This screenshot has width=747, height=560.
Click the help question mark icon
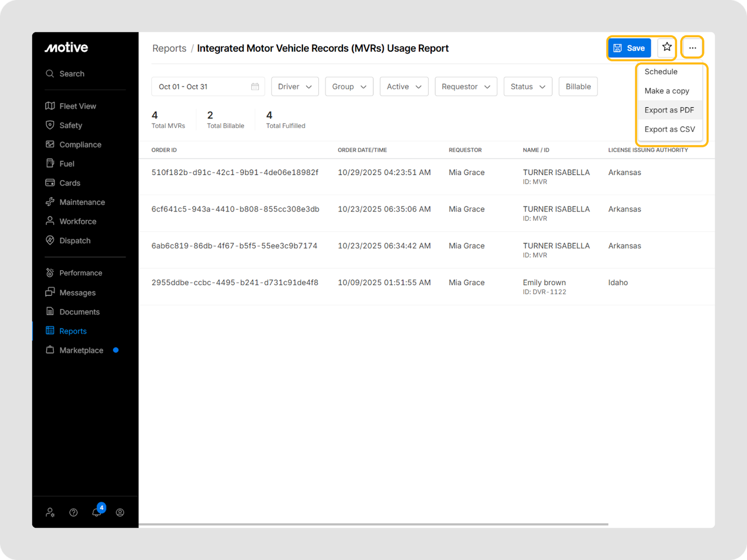(x=73, y=513)
